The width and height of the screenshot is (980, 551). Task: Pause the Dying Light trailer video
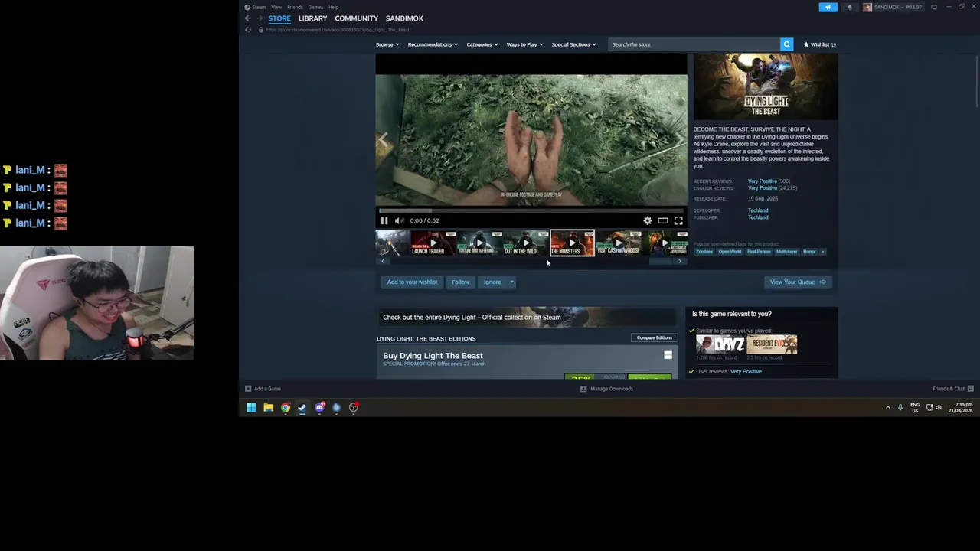coord(384,220)
